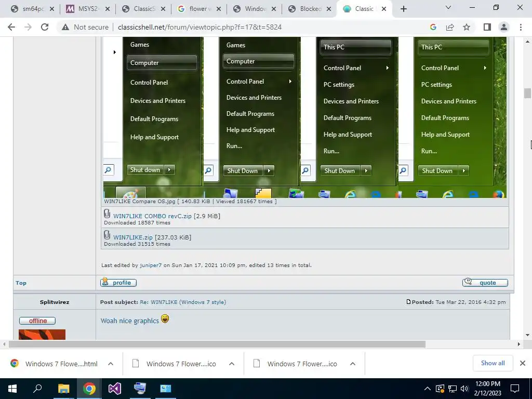532x399 pixels.
Task: Click Splitwirez orange avatar image
Action: [42, 335]
